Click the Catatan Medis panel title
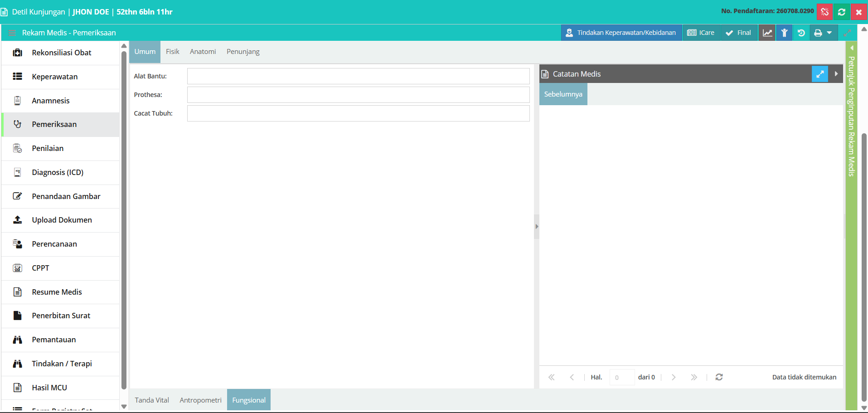The width and height of the screenshot is (868, 413). tap(577, 74)
